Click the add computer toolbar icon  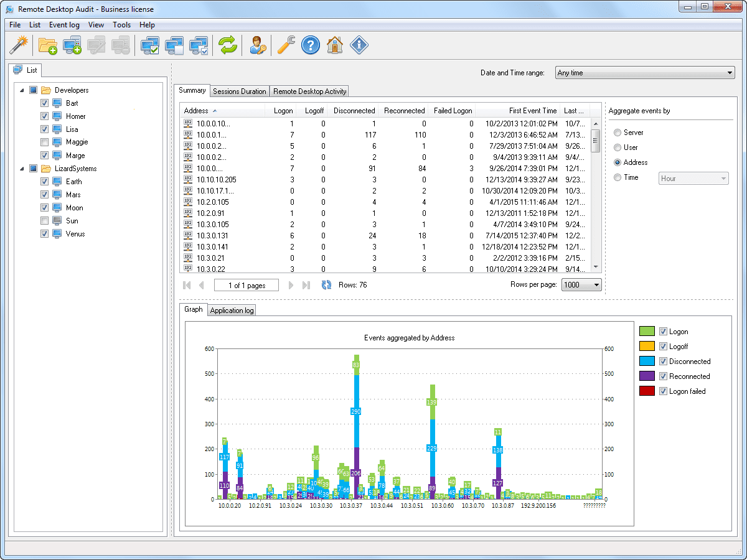pos(72,45)
